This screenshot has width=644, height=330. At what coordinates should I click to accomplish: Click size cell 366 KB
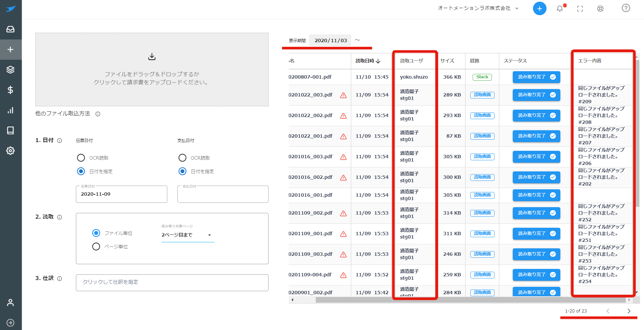click(452, 77)
